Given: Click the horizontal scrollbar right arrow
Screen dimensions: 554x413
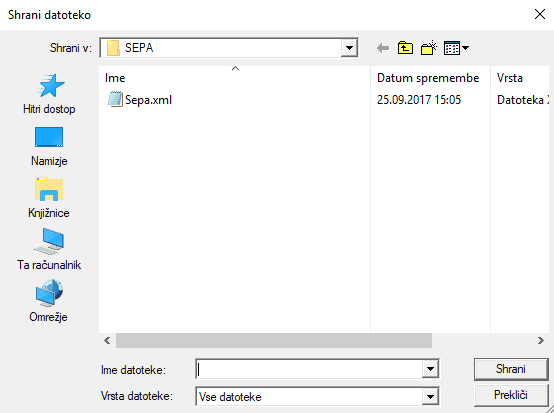Looking at the screenshot, I should pyautogui.click(x=541, y=341).
